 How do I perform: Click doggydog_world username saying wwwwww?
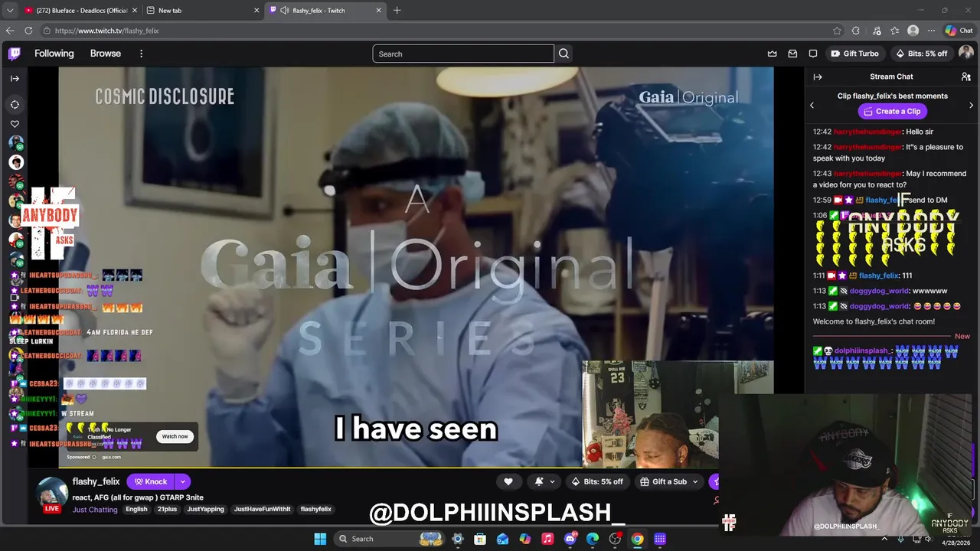pyautogui.click(x=879, y=291)
